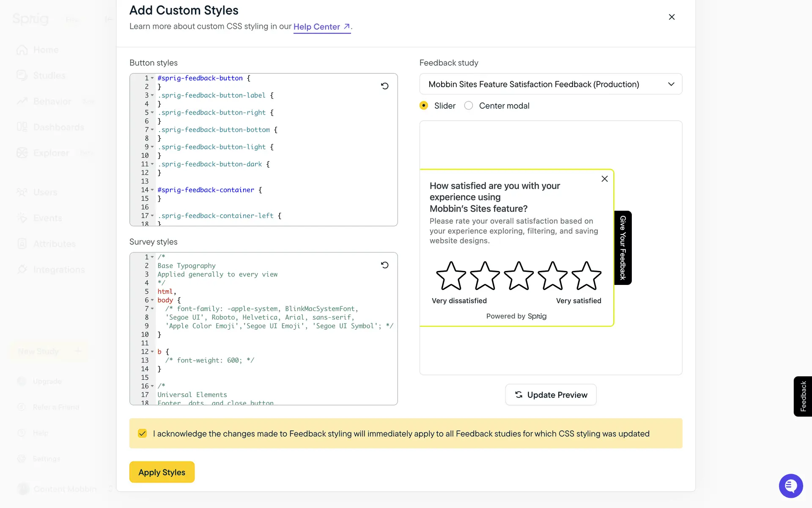Viewport: 812px width, 508px height.
Task: Click the black Feedback tab at right edge
Action: 803,396
